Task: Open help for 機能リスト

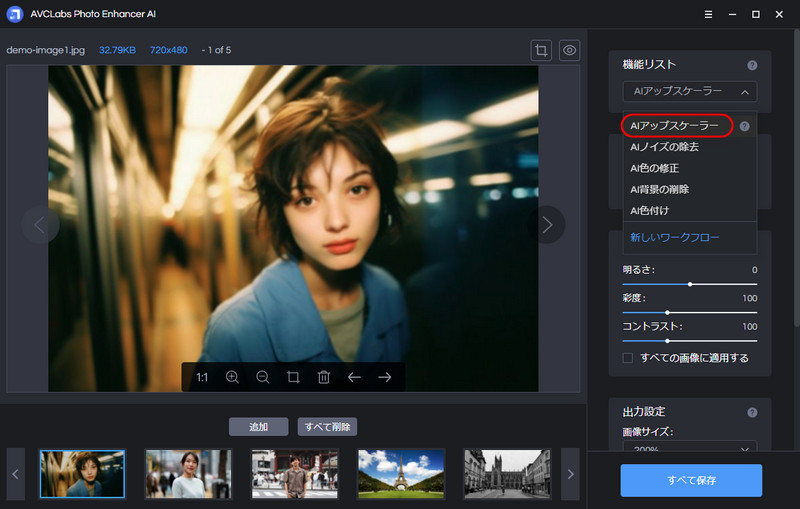Action: coord(752,65)
